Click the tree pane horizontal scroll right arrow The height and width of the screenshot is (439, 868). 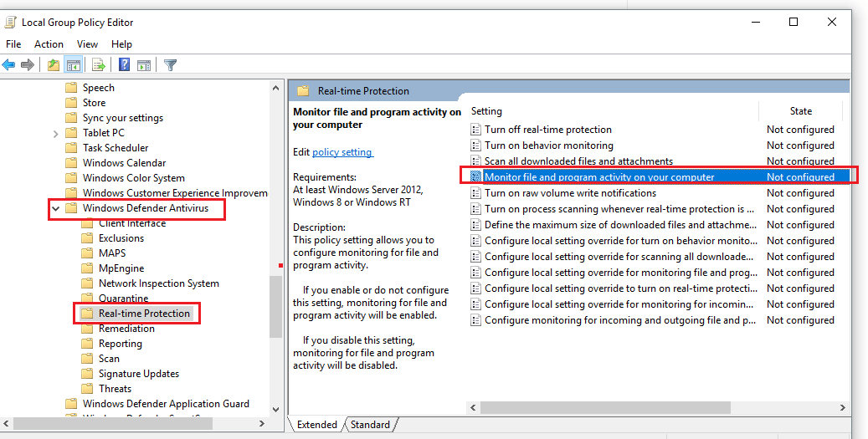(262, 423)
